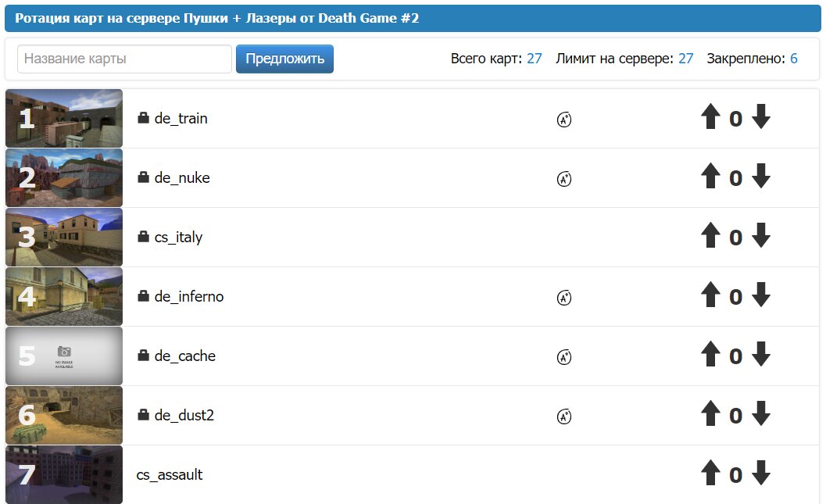
Task: Open the de_inferno map name link
Action: click(x=189, y=297)
